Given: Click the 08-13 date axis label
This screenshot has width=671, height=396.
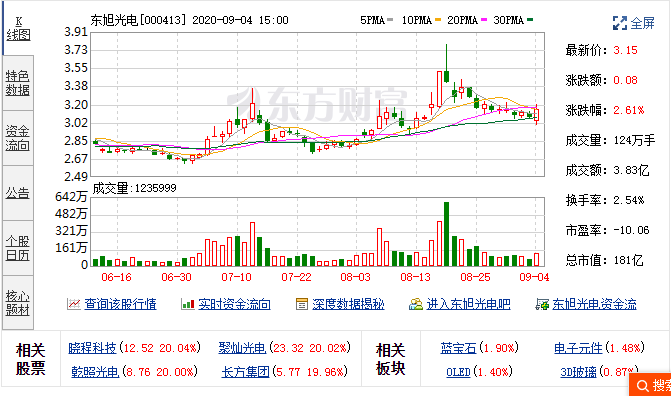Looking at the screenshot, I should 415,277.
